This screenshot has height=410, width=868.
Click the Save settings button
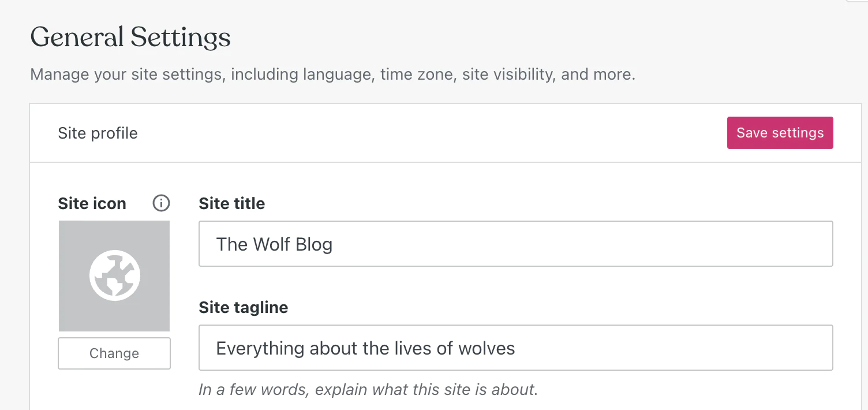780,133
